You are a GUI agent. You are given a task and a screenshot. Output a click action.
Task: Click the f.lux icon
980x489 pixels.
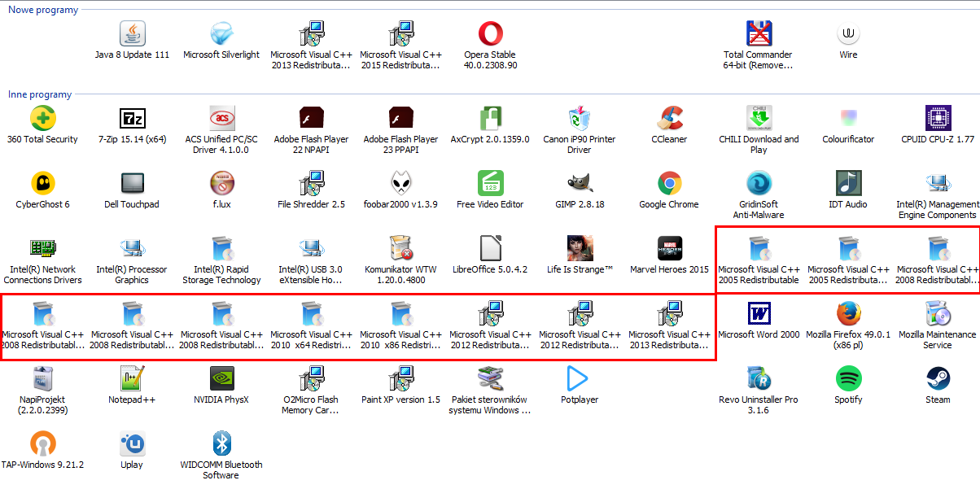pos(221,183)
